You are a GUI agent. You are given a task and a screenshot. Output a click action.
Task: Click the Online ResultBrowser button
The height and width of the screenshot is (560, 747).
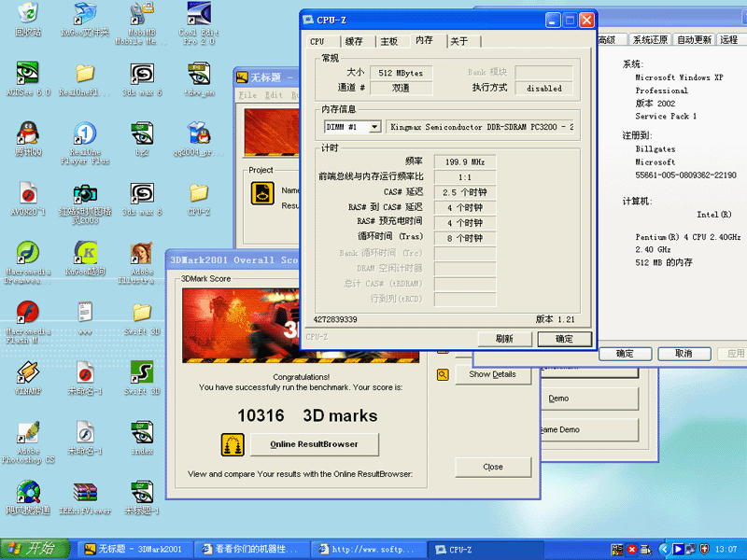[315, 444]
